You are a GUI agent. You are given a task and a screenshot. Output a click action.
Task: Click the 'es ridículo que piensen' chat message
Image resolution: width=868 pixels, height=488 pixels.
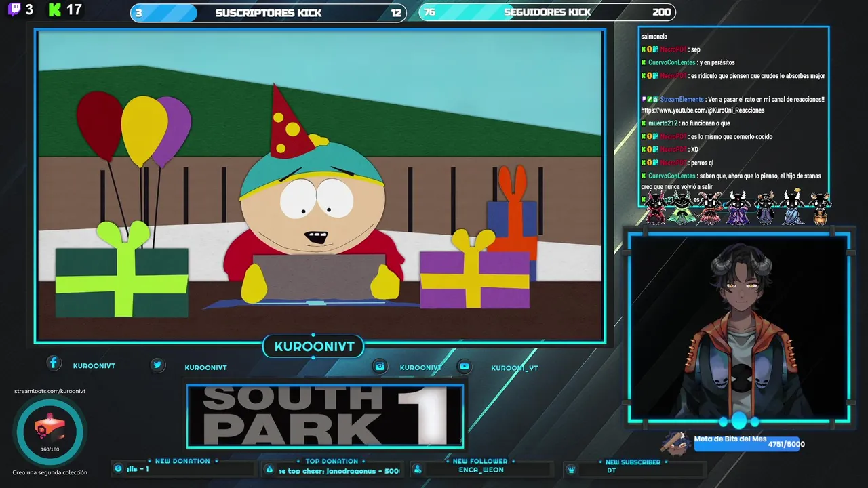click(758, 76)
